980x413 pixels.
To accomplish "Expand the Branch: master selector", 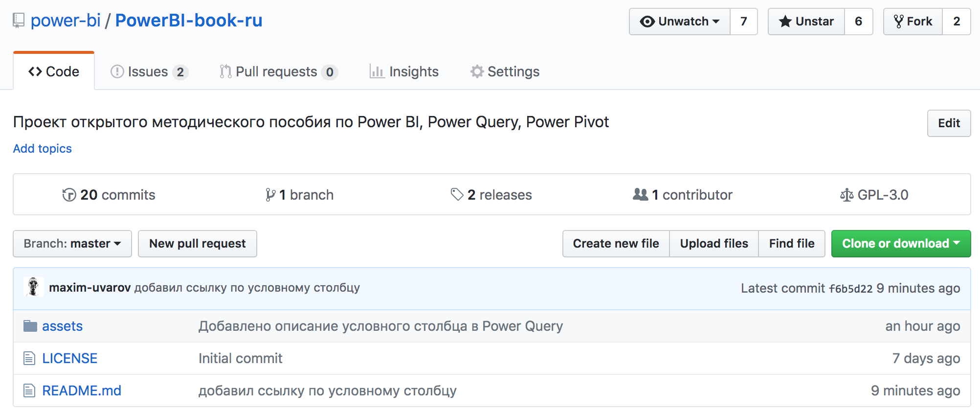I will coord(72,244).
